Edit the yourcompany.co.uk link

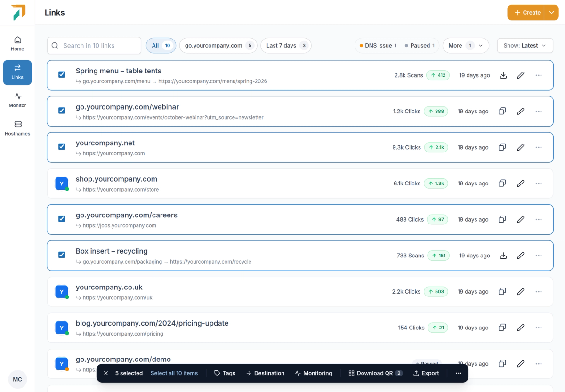(x=521, y=292)
